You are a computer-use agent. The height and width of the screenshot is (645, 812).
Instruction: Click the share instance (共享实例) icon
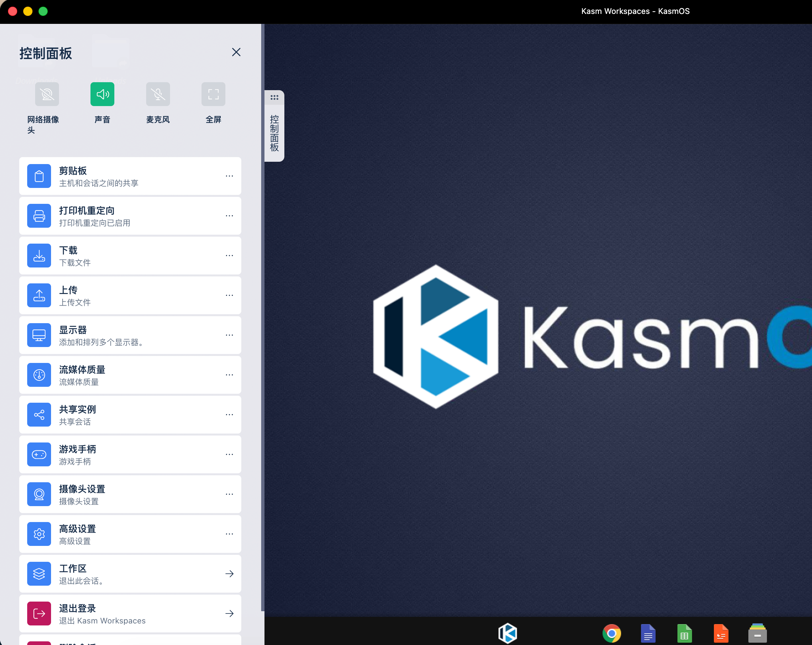click(x=39, y=415)
